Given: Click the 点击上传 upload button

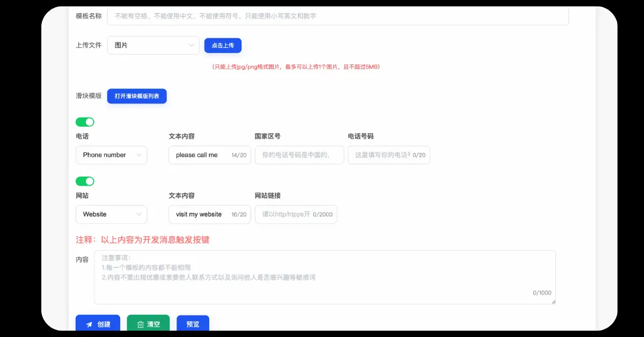Looking at the screenshot, I should coord(223,46).
